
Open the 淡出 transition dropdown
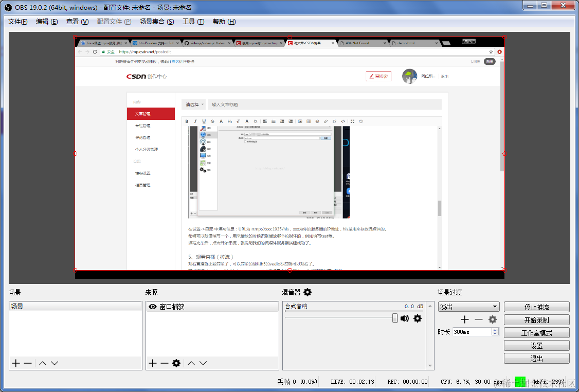point(468,307)
